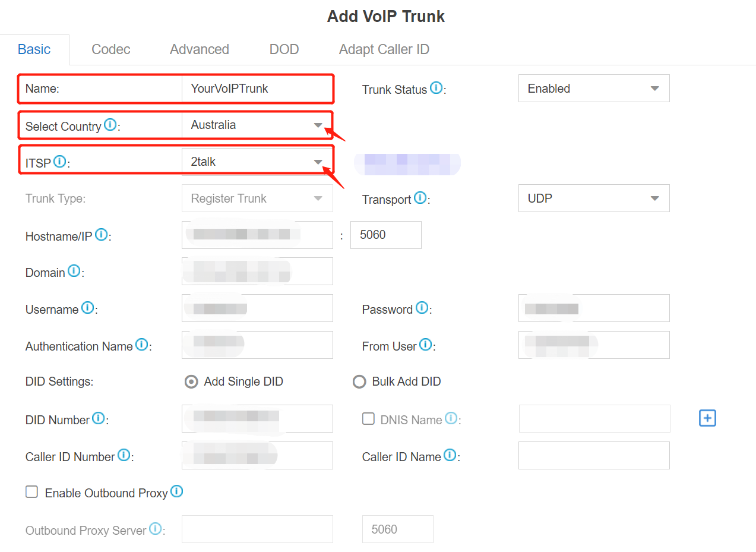Enable the DNIS Name checkbox
This screenshot has height=552, width=756.
pos(369,419)
